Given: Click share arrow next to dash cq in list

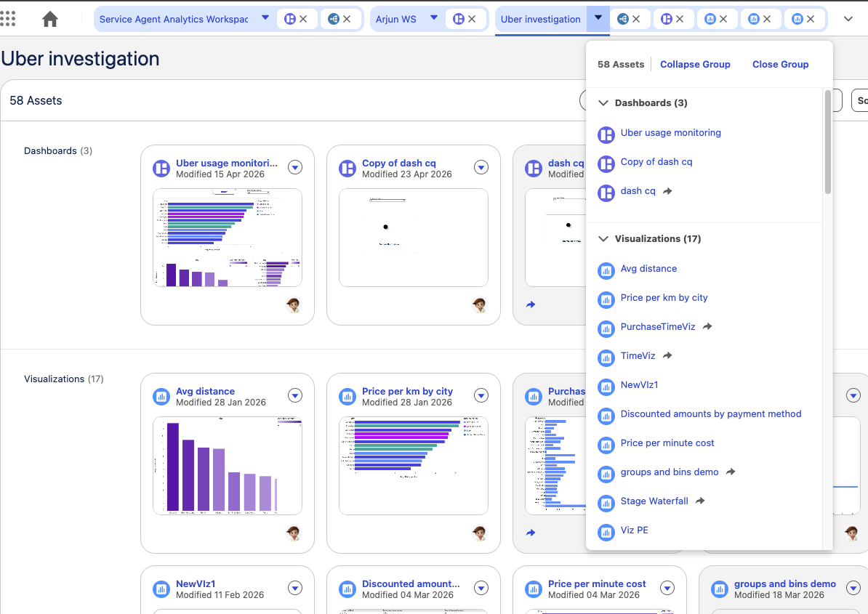Looking at the screenshot, I should pyautogui.click(x=667, y=191).
